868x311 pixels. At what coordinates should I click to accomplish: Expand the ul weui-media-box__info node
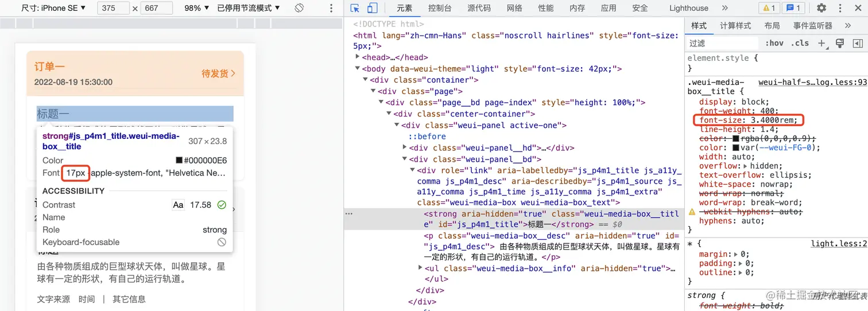421,268
